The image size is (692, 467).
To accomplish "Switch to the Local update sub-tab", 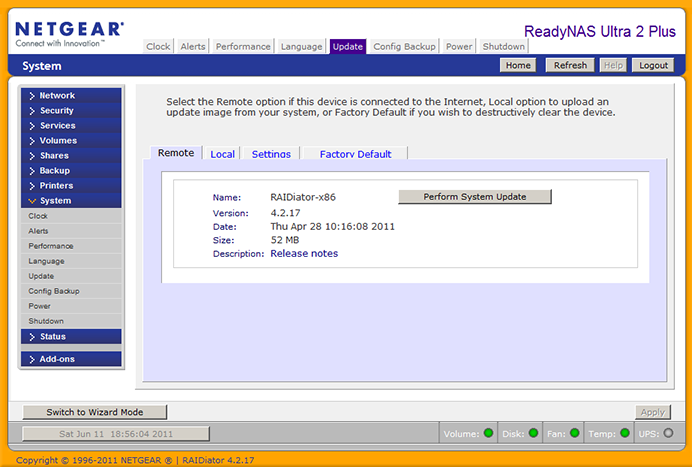I will pyautogui.click(x=222, y=154).
